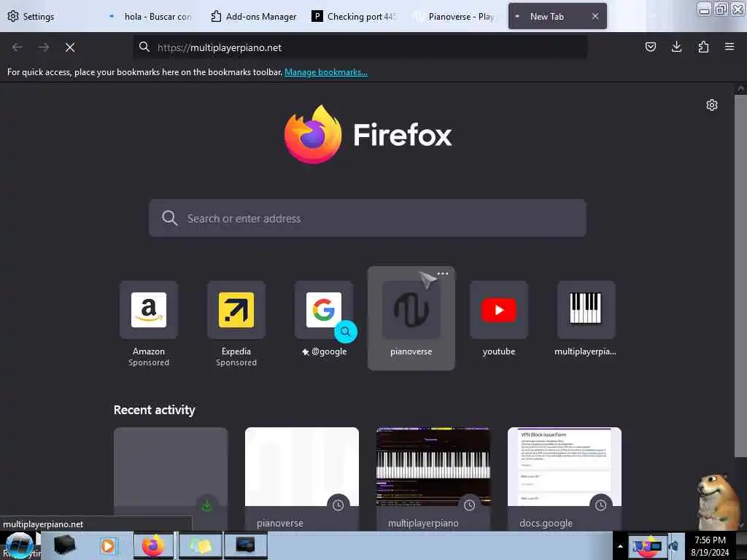Viewport: 747px width, 560px height.
Task: Open the black folder taskbar icon
Action: (65, 545)
